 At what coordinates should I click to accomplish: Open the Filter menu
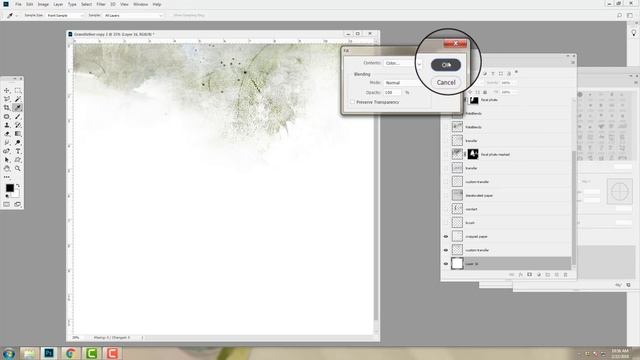coord(101,4)
